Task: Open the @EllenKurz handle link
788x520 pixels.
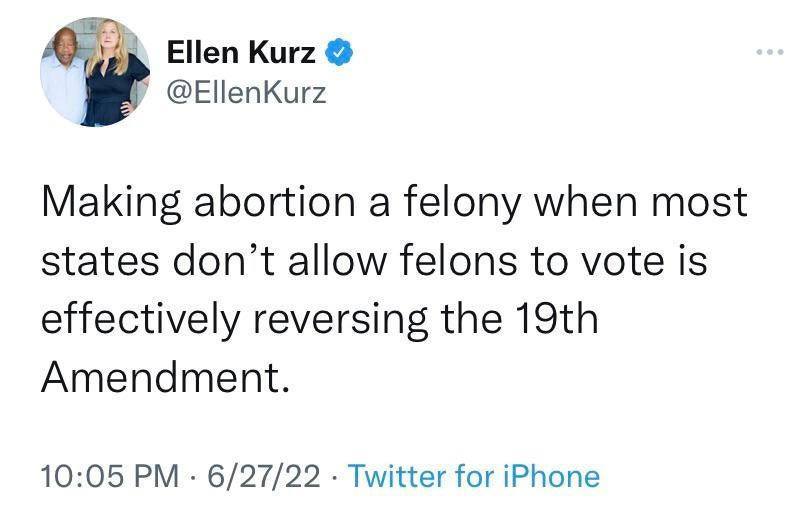Action: click(x=244, y=92)
